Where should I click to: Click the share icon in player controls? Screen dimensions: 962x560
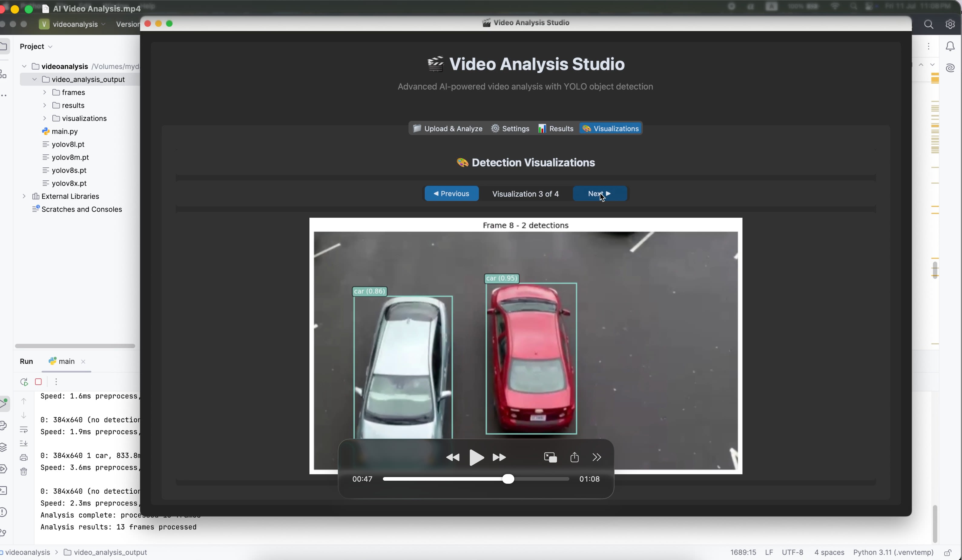pyautogui.click(x=574, y=457)
